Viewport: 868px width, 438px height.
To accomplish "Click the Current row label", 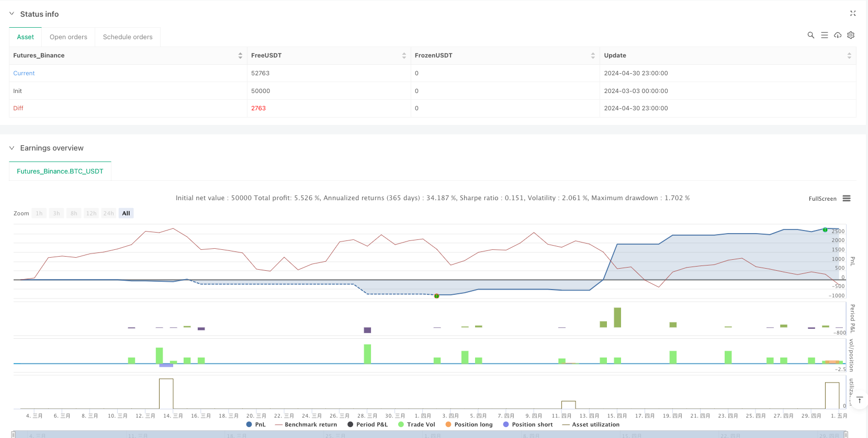I will click(x=24, y=73).
